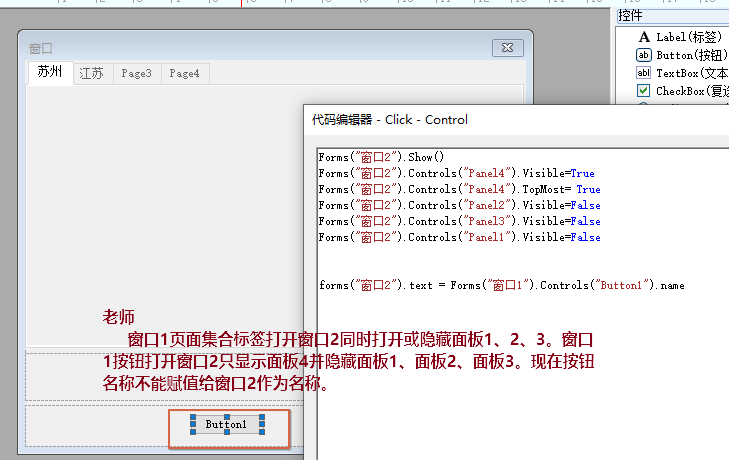Image resolution: width=729 pixels, height=460 pixels.
Task: Close the 窗口 design form
Action: (508, 48)
